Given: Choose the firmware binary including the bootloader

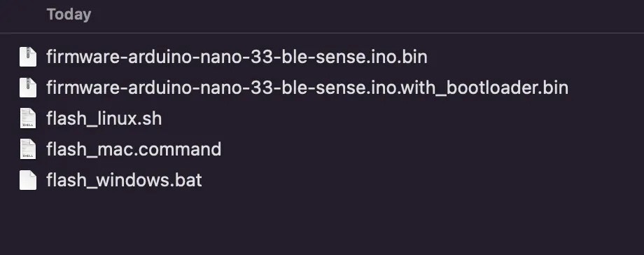Looking at the screenshot, I should pos(307,88).
